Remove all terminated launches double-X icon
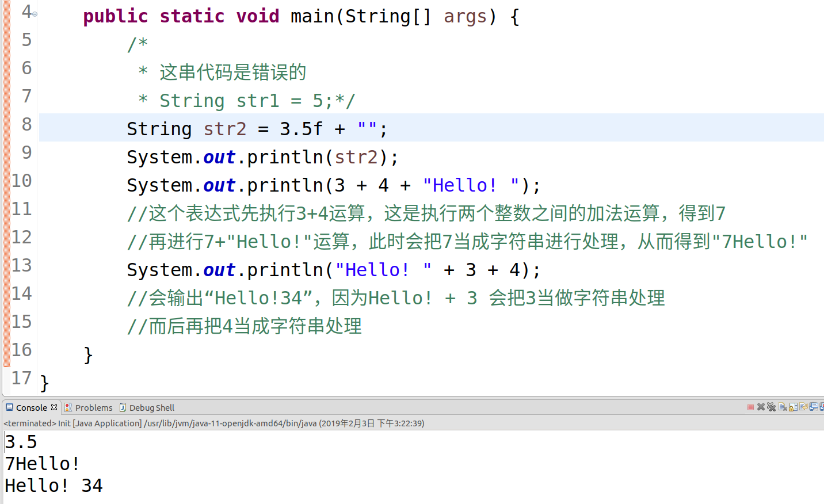 pos(772,407)
